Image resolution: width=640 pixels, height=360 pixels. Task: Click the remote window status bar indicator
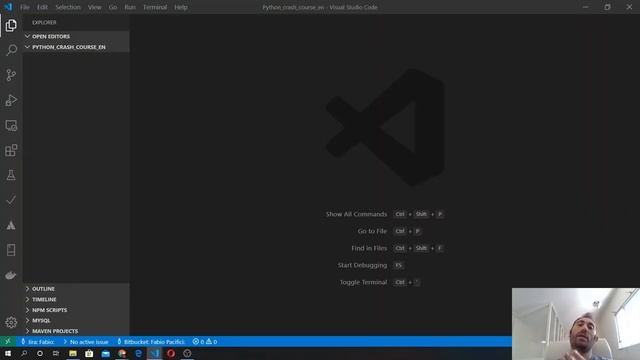click(8, 341)
